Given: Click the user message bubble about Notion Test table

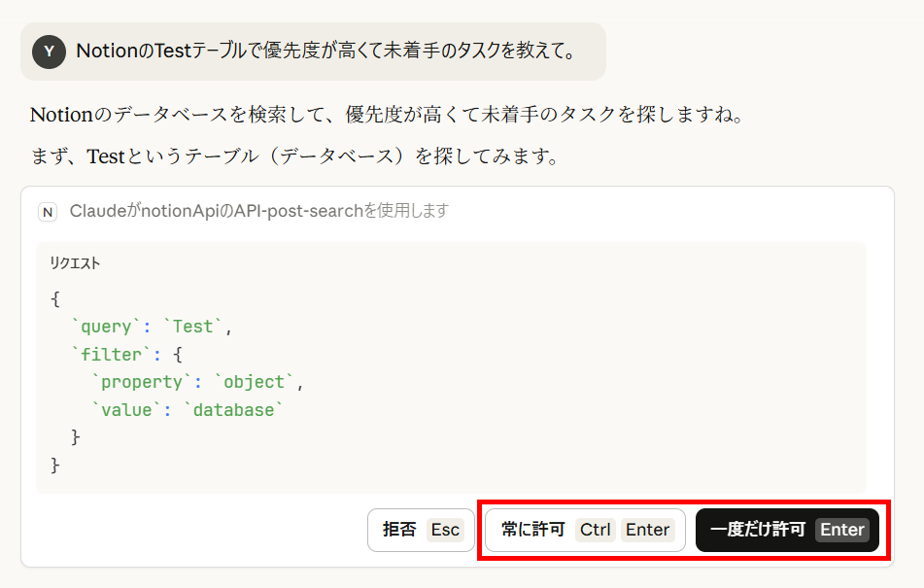Looking at the screenshot, I should [313, 52].
